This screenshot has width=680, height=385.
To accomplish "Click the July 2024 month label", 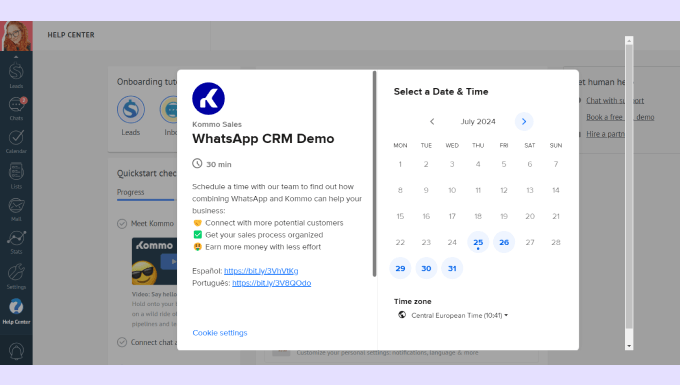I will click(x=478, y=121).
